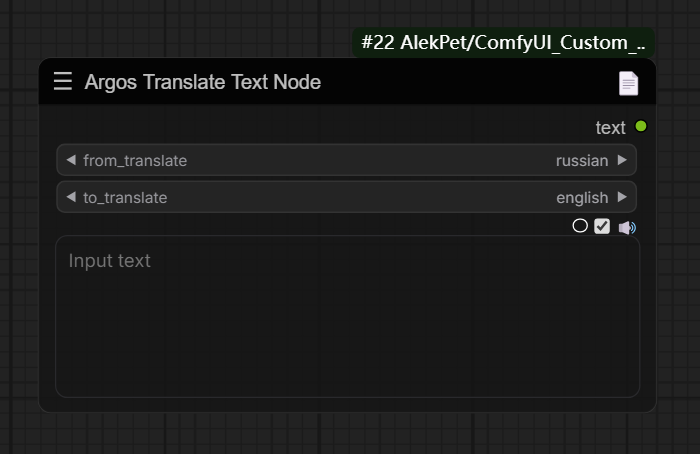Click the hamburger menu icon on the node
The width and height of the screenshot is (700, 454).
pyautogui.click(x=63, y=82)
